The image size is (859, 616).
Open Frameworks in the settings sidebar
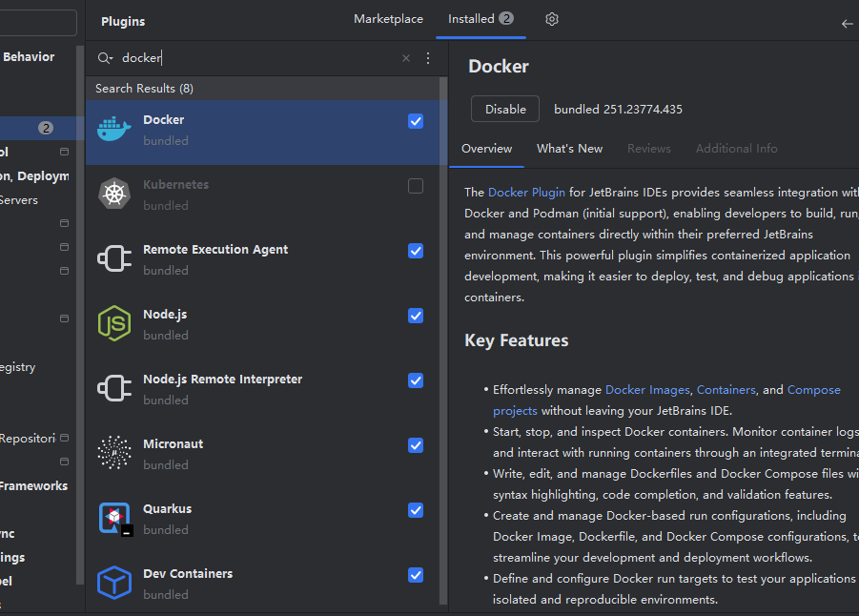33,486
